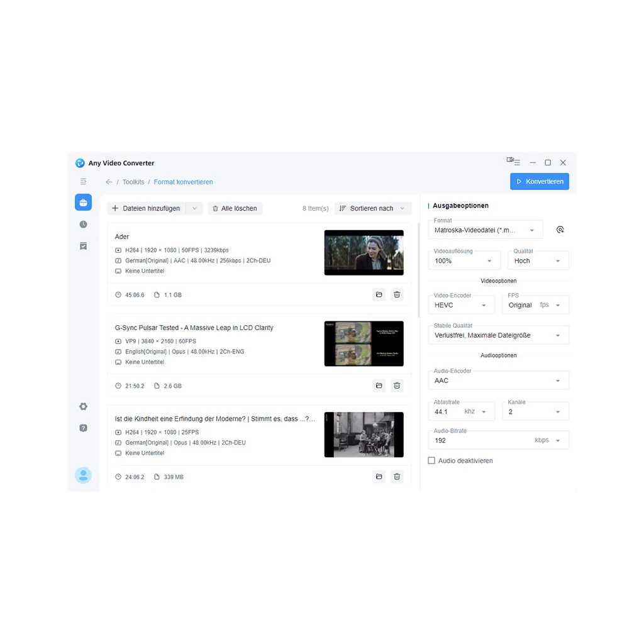The width and height of the screenshot is (644, 644).
Task: Go back with the left arrow
Action: coord(109,182)
